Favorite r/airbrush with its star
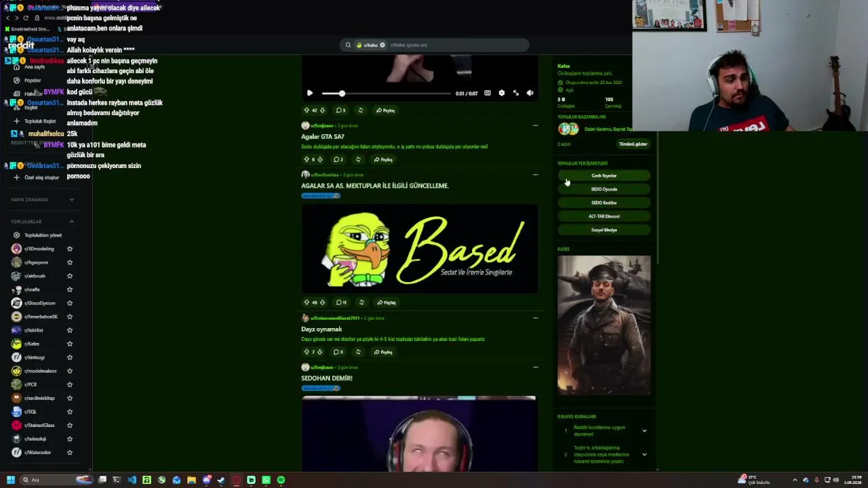The width and height of the screenshot is (868, 488). tap(70, 276)
